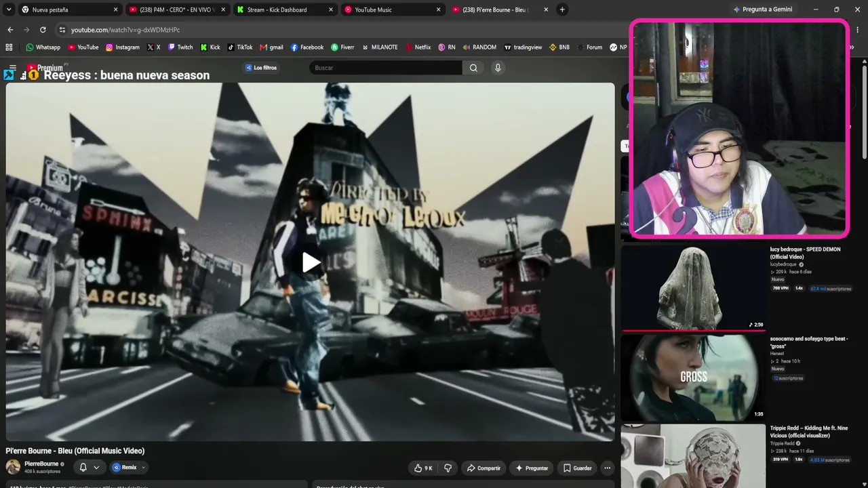
Task: Open the Trippie Redd Kidding Me video title
Action: coord(809,432)
